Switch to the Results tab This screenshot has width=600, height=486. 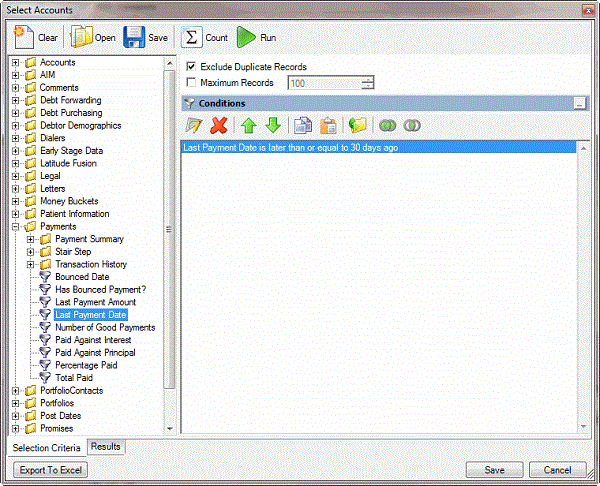tap(105, 446)
